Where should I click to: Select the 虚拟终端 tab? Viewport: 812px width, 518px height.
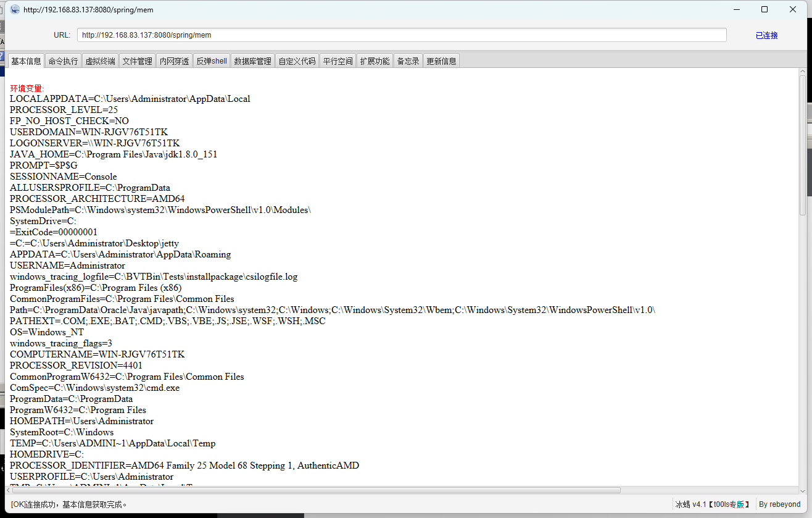(100, 61)
